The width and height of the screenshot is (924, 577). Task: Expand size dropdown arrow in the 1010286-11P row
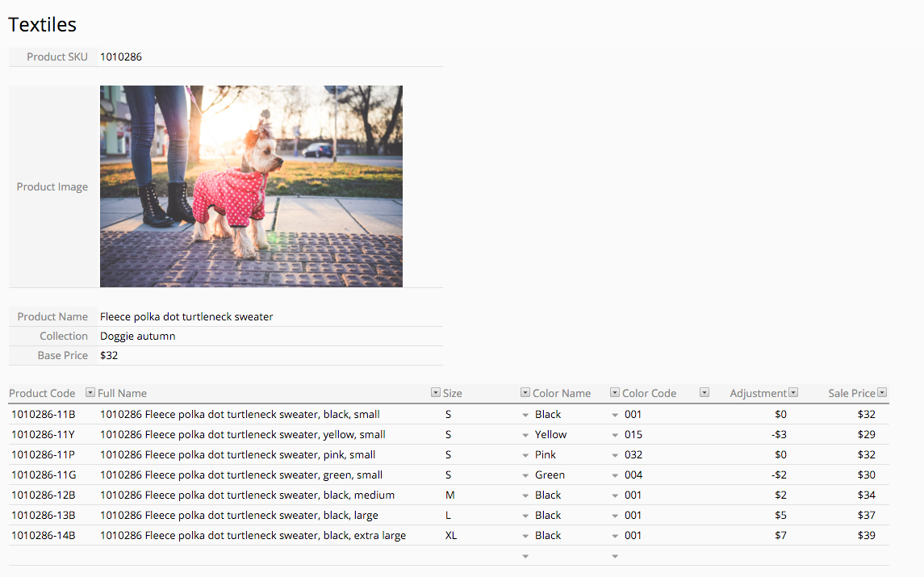coord(525,455)
